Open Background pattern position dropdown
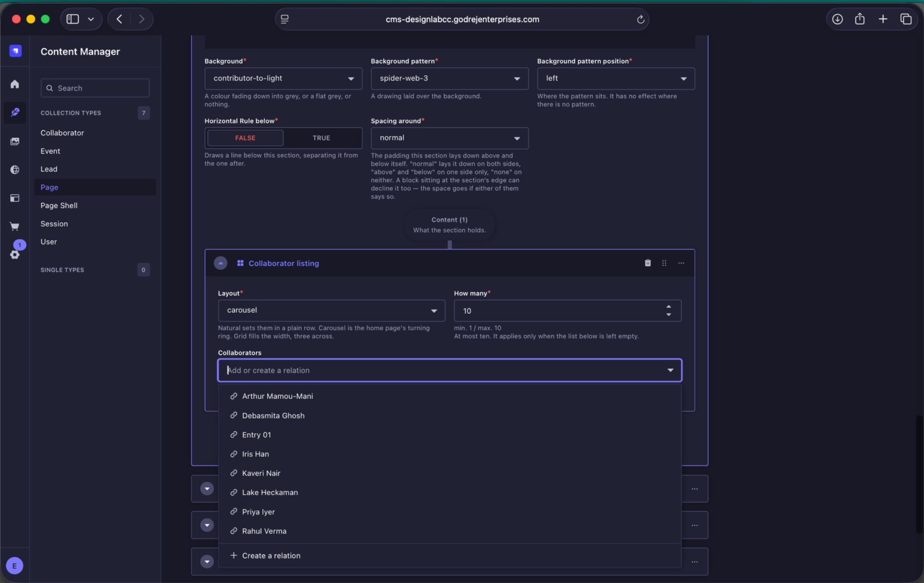This screenshot has width=924, height=583. coord(616,78)
